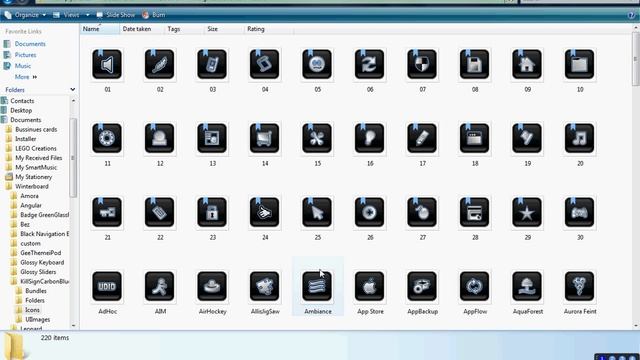
Task: Select the shield icon file 07
Action: pos(422,64)
